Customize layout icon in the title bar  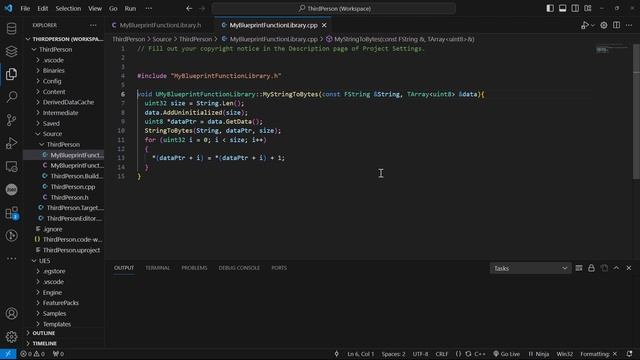click(588, 8)
